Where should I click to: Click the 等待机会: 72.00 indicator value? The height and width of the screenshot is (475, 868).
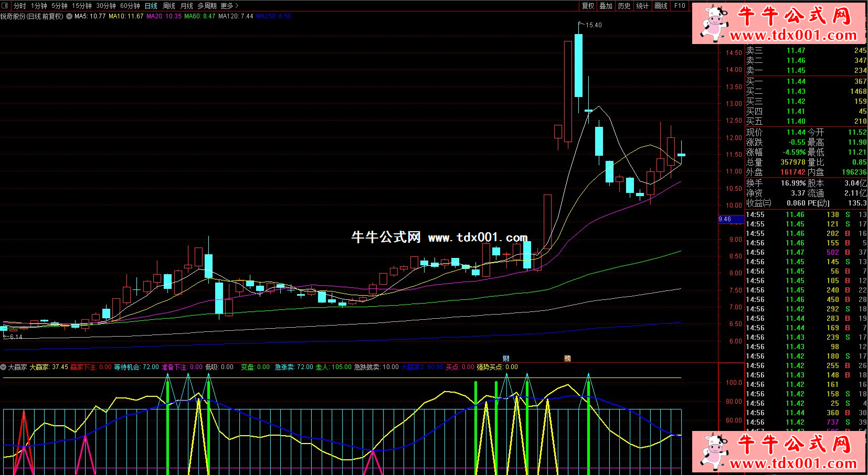(x=136, y=367)
